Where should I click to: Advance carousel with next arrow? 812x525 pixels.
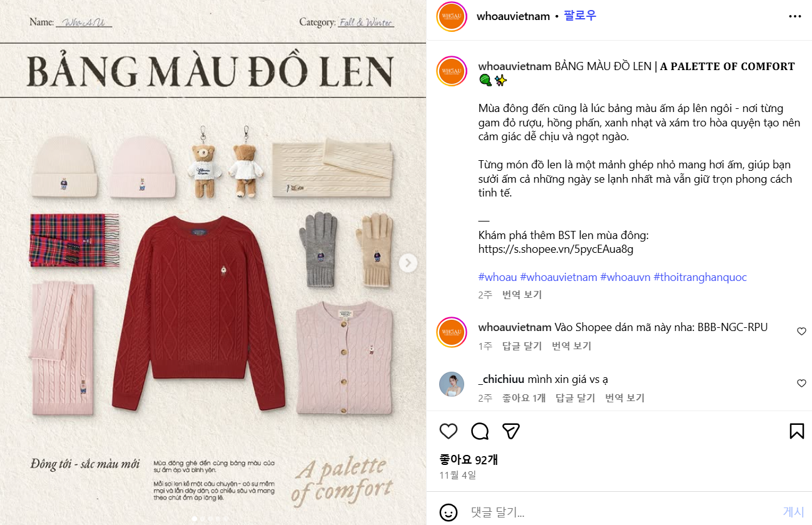409,263
